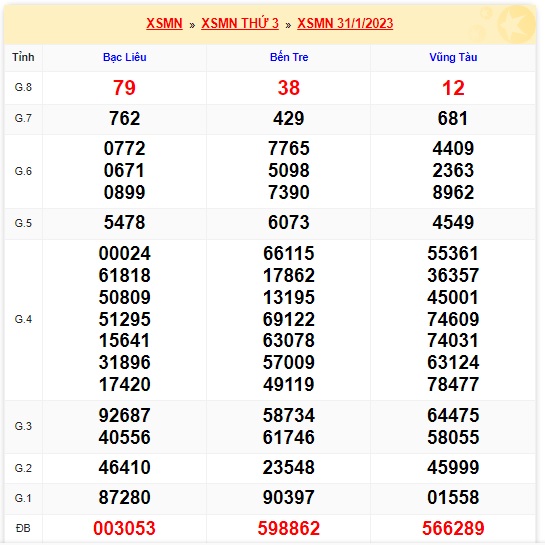The image size is (545, 545).
Task: Select the G.6 number 7390
Action: (289, 193)
